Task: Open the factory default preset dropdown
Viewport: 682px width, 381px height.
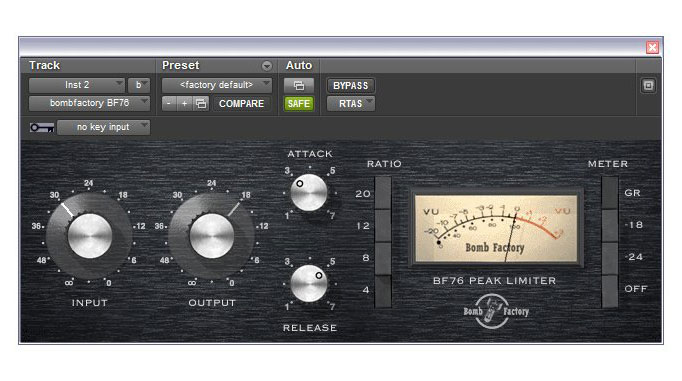Action: (217, 85)
